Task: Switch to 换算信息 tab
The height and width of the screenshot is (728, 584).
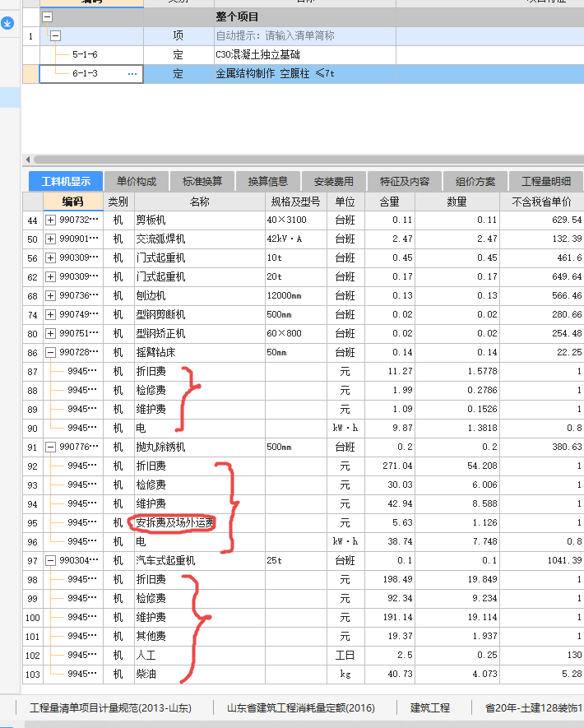Action: (x=268, y=181)
